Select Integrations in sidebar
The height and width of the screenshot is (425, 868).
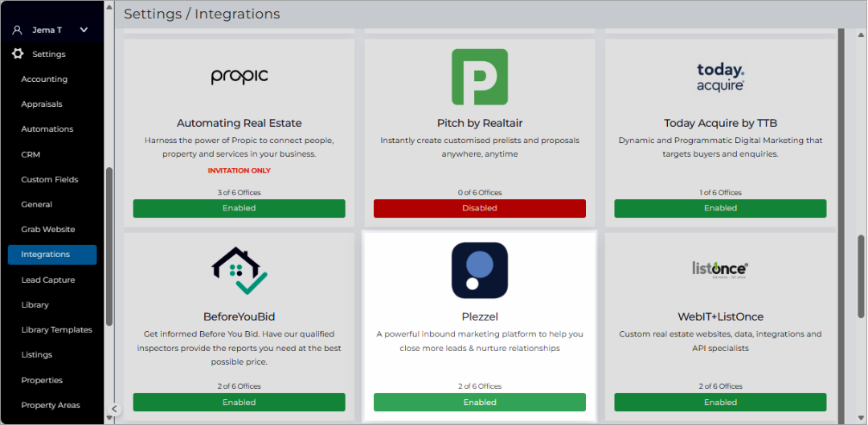[52, 255]
